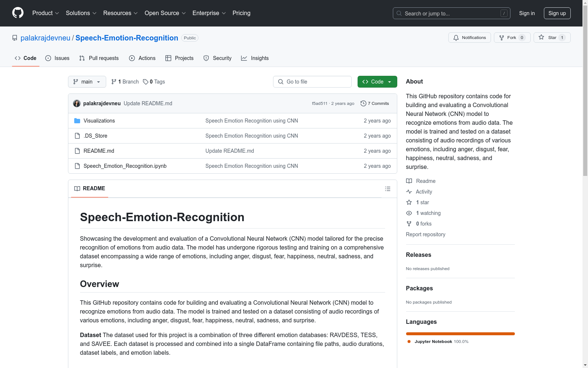This screenshot has width=588, height=368.
Task: Click the Star count badge showing 1
Action: [562, 38]
